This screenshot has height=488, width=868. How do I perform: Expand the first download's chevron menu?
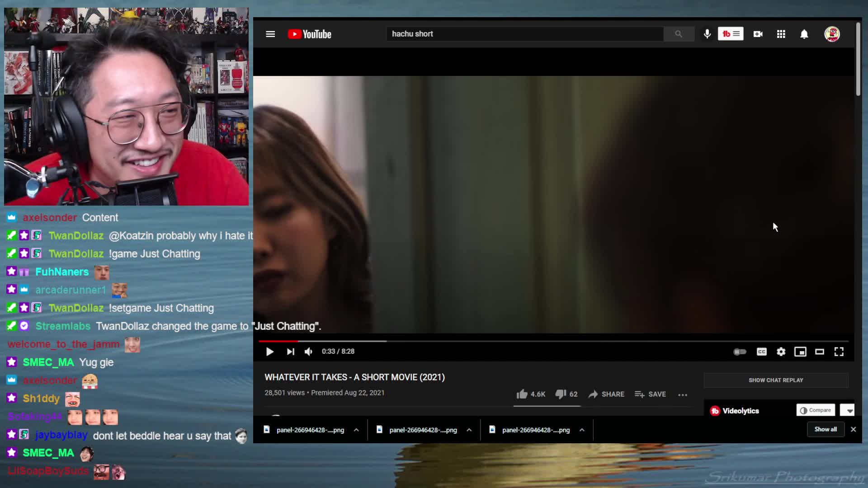pyautogui.click(x=356, y=430)
